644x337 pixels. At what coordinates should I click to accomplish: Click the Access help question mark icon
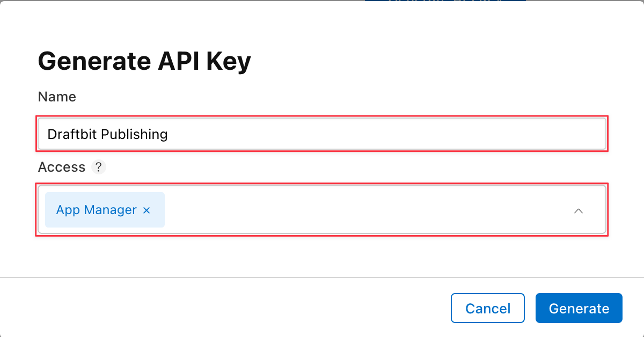[x=98, y=167]
